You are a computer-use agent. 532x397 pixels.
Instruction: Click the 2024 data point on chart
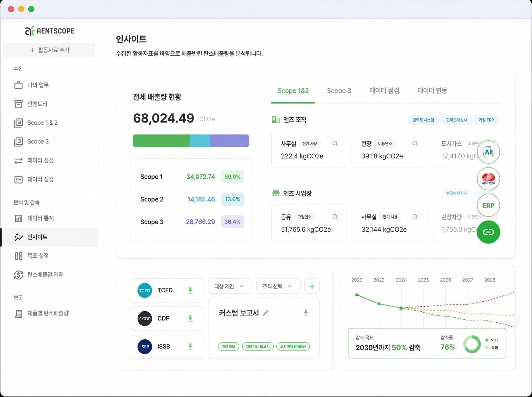point(401,308)
